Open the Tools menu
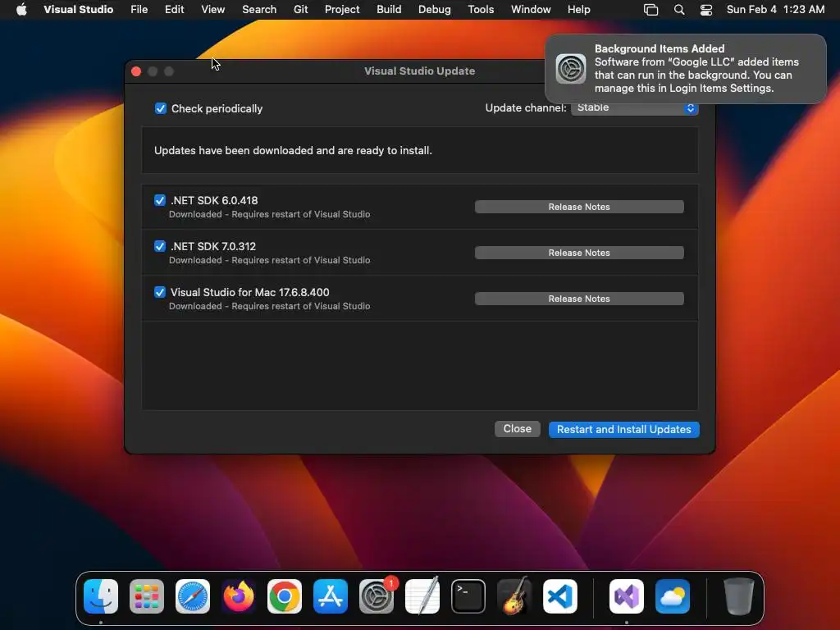Viewport: 840px width, 630px height. pos(481,10)
